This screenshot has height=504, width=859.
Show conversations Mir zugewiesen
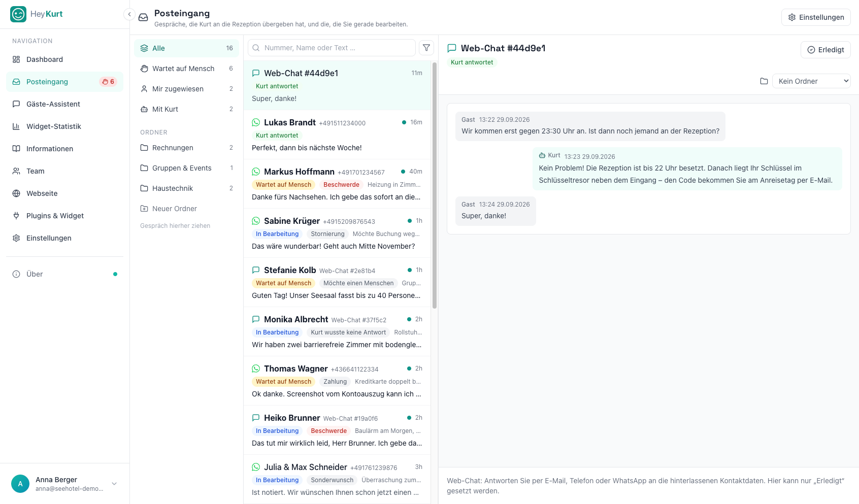[186, 89]
